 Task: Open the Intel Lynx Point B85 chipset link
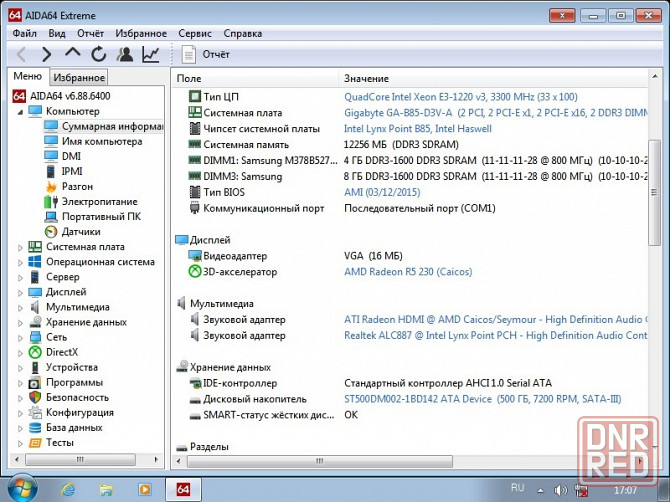point(418,129)
